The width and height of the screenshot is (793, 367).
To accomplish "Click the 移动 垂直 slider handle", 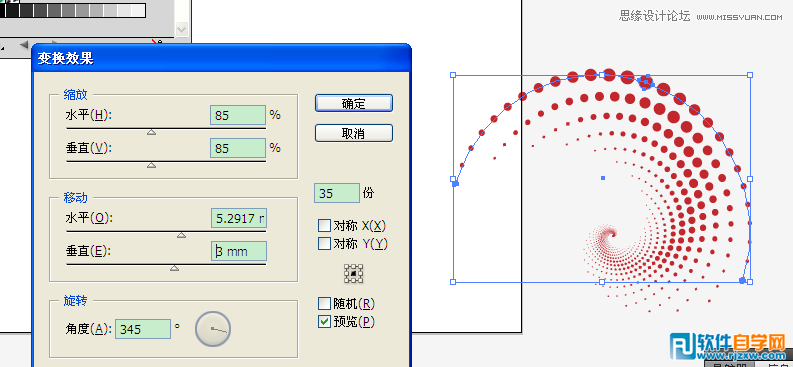I will click(174, 268).
